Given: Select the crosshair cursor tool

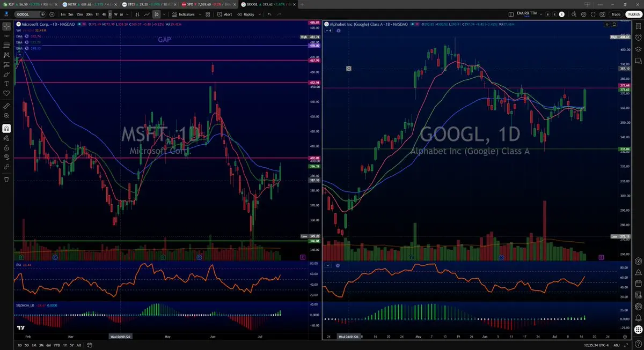Looking at the screenshot, I should click(x=6, y=26).
